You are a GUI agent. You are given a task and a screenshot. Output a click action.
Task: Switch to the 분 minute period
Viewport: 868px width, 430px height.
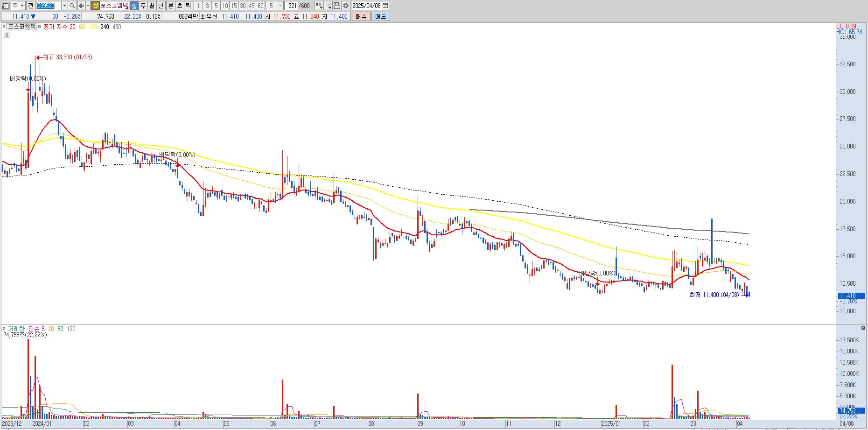point(170,6)
